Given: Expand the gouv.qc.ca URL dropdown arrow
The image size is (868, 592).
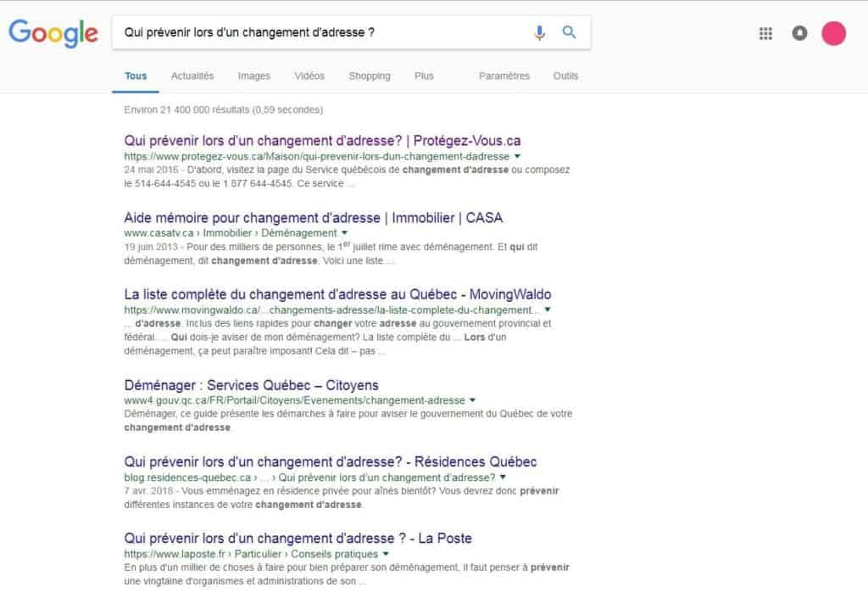Looking at the screenshot, I should (472, 400).
